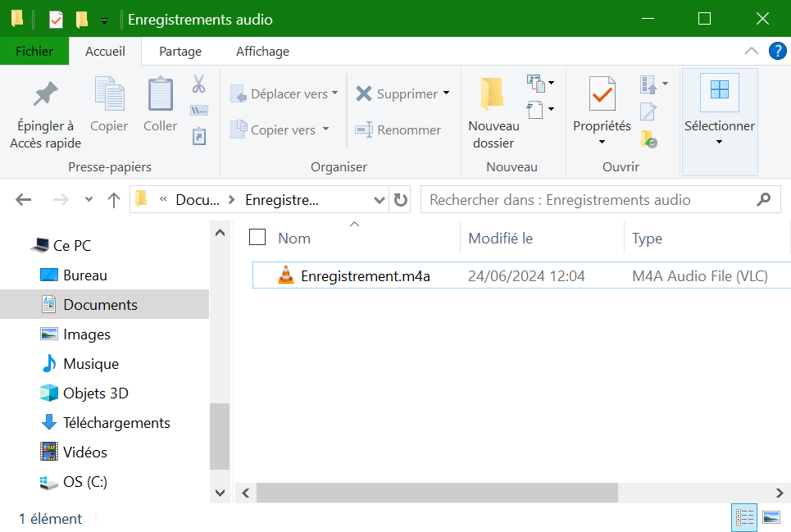Expand the address bar history dropdown
The height and width of the screenshot is (532, 791).
[380, 199]
